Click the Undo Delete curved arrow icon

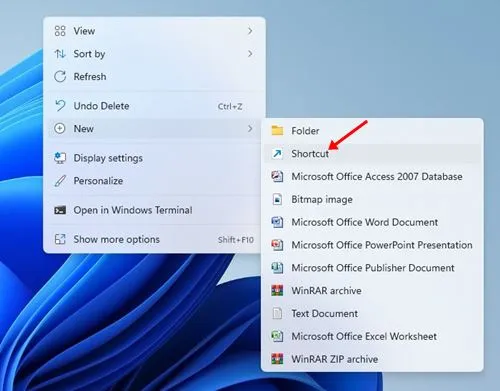pos(60,106)
